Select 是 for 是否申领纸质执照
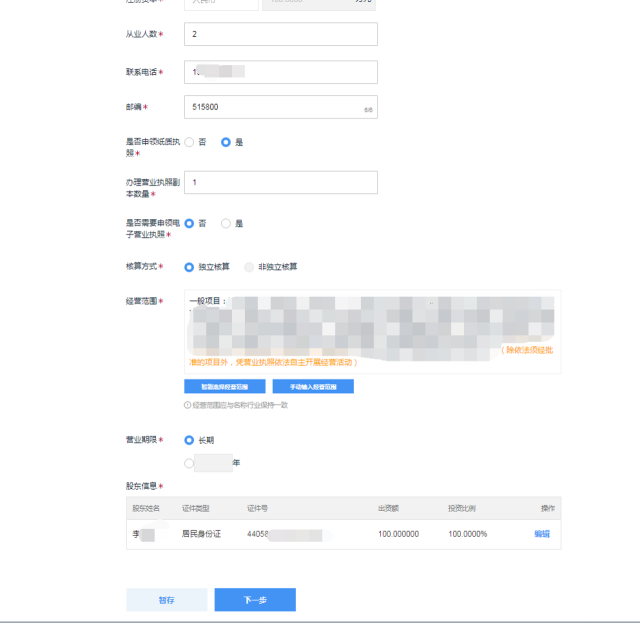Viewport: 640px width, 623px height. (226, 142)
